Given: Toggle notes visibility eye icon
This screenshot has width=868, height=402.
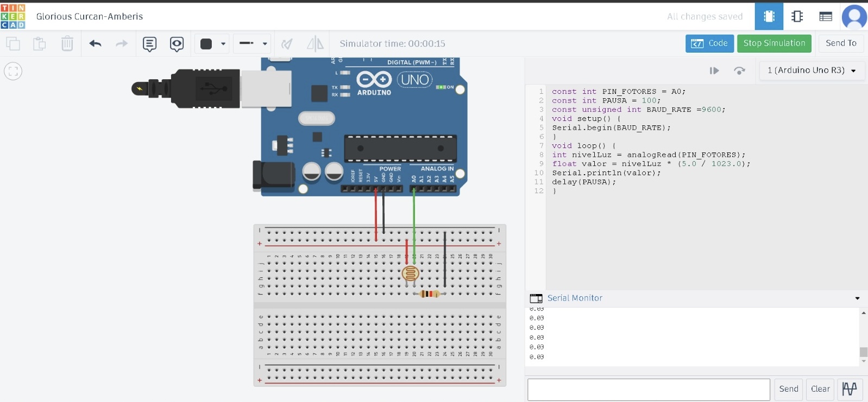Looking at the screenshot, I should (177, 43).
